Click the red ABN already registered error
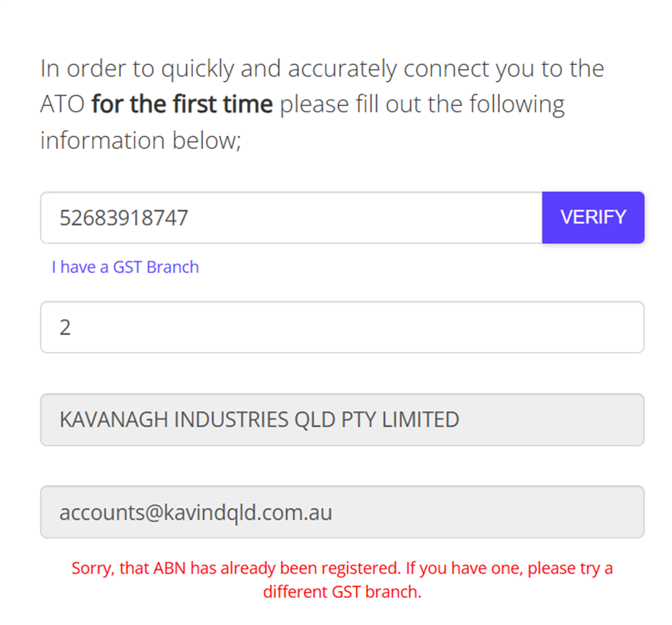672x625 pixels. pos(342,580)
